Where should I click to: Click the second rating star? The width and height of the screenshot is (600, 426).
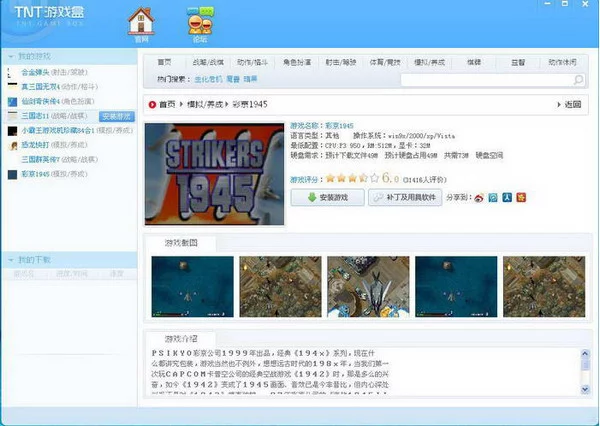pos(341,178)
